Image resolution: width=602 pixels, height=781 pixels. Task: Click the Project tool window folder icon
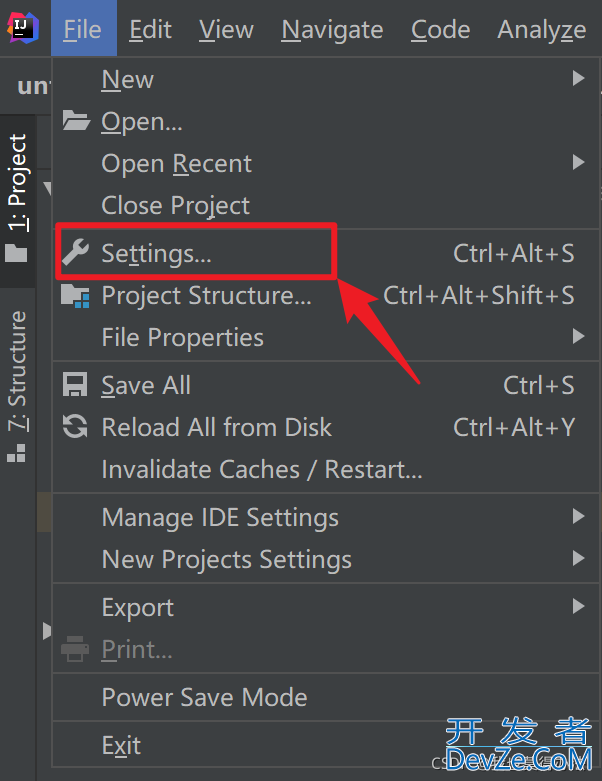pos(16,253)
